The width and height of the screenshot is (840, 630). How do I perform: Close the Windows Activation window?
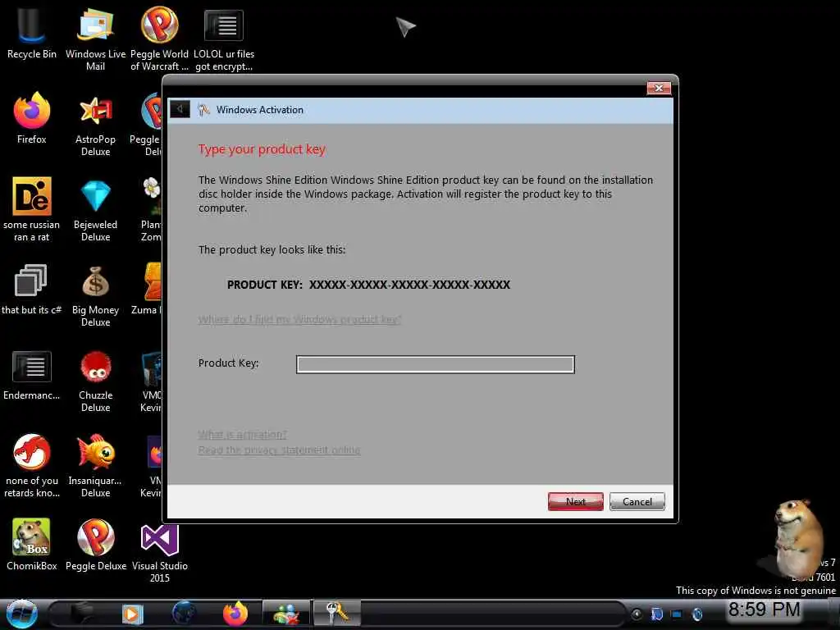(659, 89)
